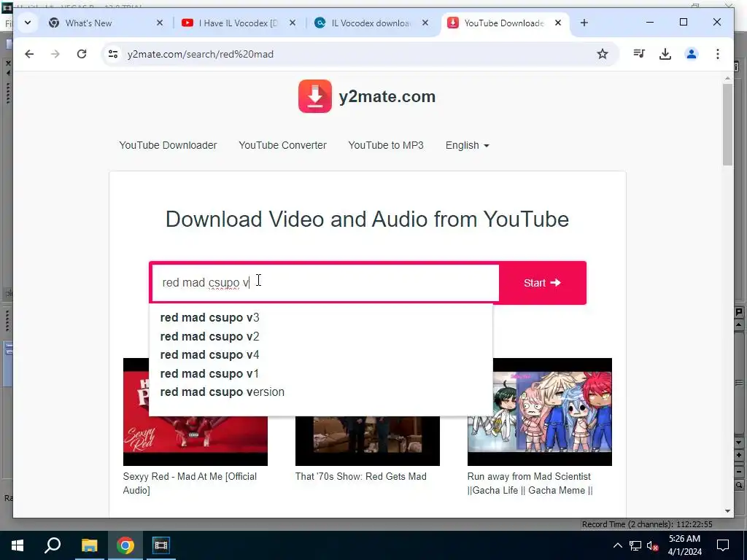The image size is (747, 560).
Task: Open YouTube to MP3 nav link
Action: (x=386, y=145)
